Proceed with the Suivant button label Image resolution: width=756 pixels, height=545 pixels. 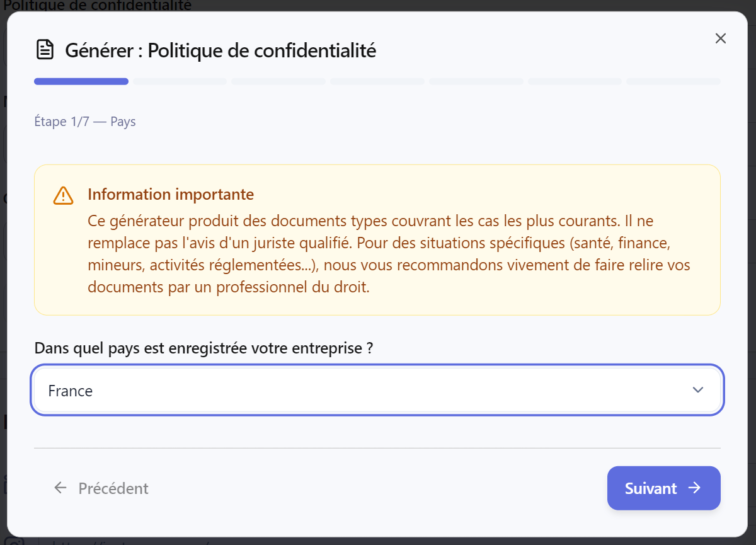click(x=650, y=488)
